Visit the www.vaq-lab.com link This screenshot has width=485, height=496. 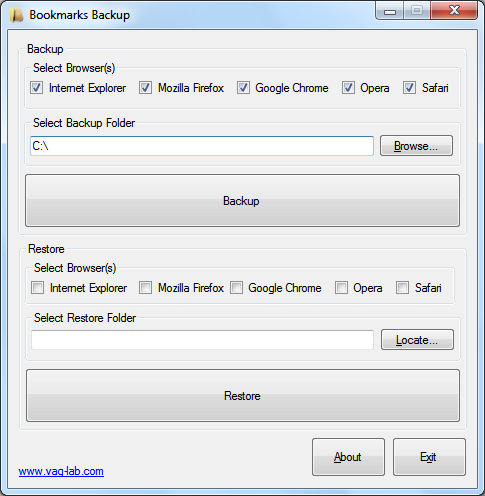point(61,471)
